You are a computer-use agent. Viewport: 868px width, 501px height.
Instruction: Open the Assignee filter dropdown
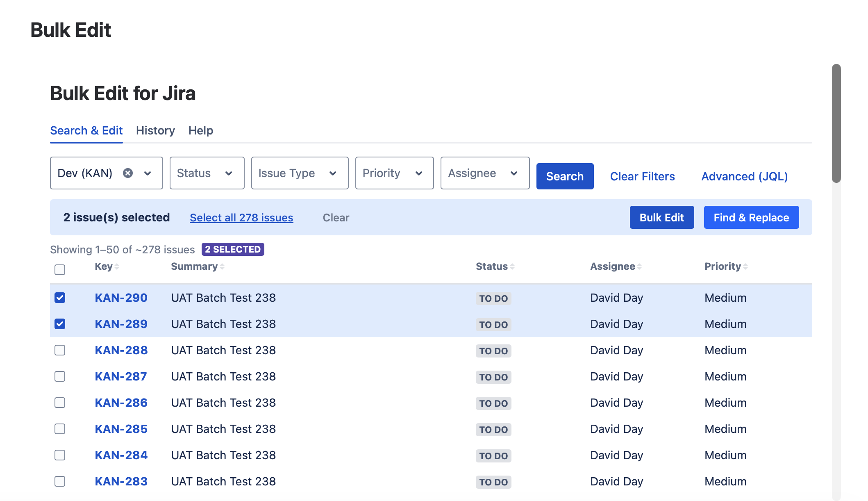tap(485, 173)
